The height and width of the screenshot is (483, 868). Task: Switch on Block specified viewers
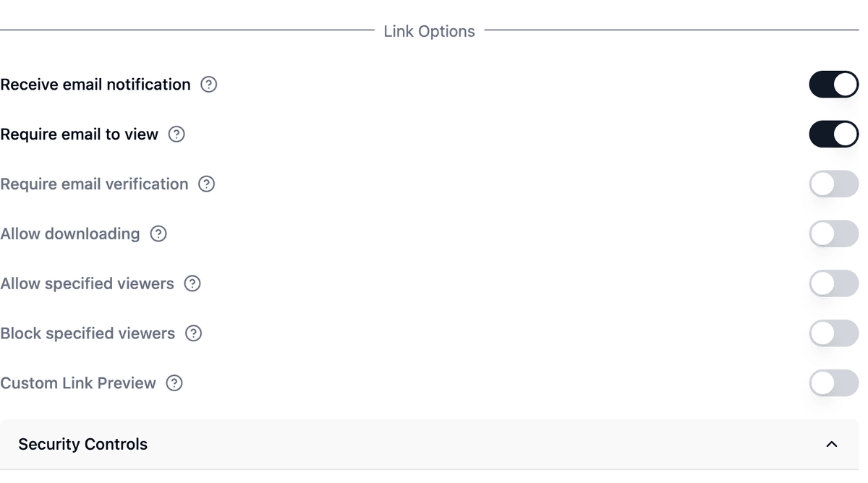tap(833, 334)
